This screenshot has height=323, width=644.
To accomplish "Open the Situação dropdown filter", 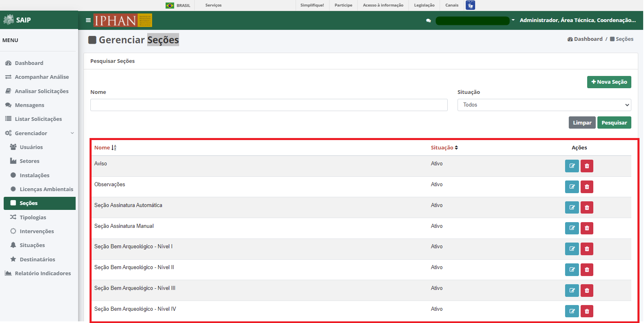I will (x=544, y=105).
